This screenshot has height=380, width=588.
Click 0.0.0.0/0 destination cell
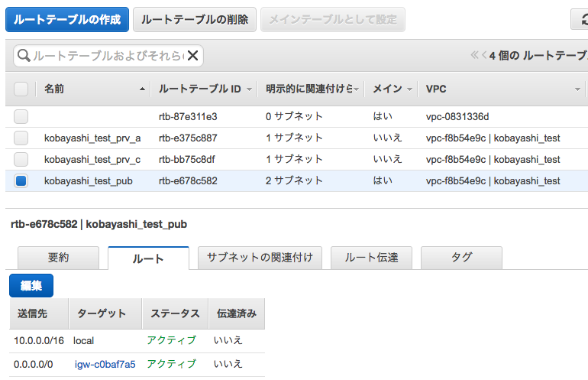(x=34, y=364)
